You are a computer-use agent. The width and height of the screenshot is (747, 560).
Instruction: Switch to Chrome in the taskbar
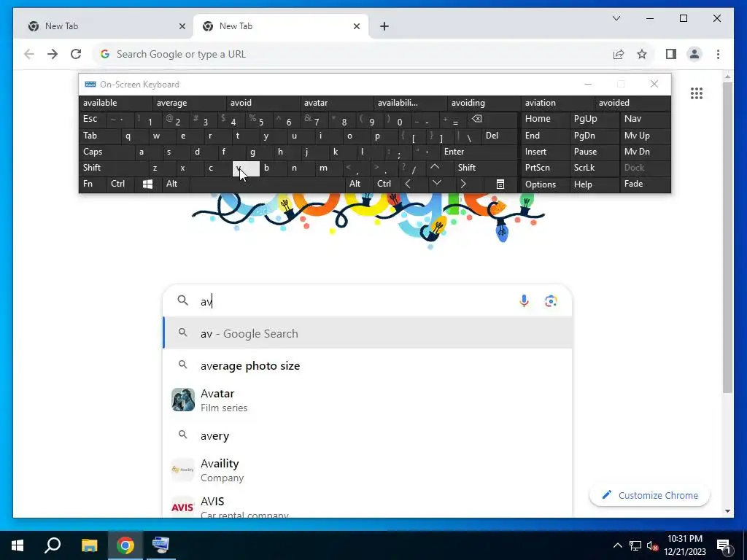click(125, 545)
